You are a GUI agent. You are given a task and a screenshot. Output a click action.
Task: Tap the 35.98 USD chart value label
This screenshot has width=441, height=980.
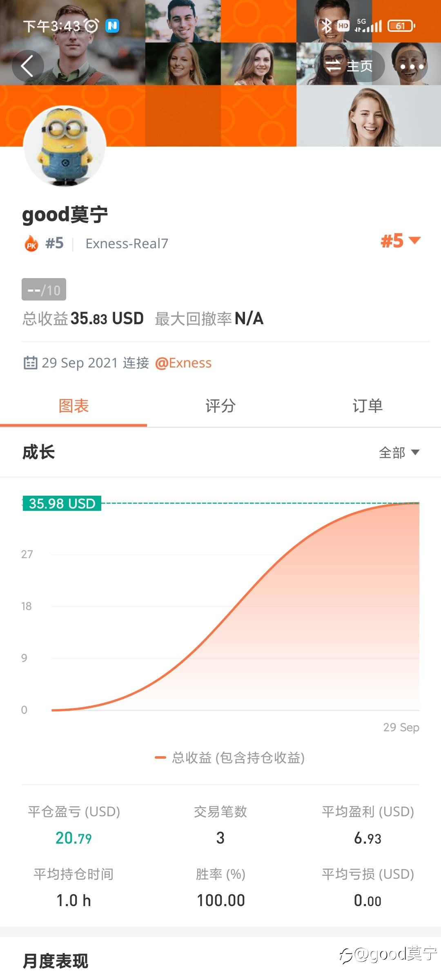[x=62, y=503]
